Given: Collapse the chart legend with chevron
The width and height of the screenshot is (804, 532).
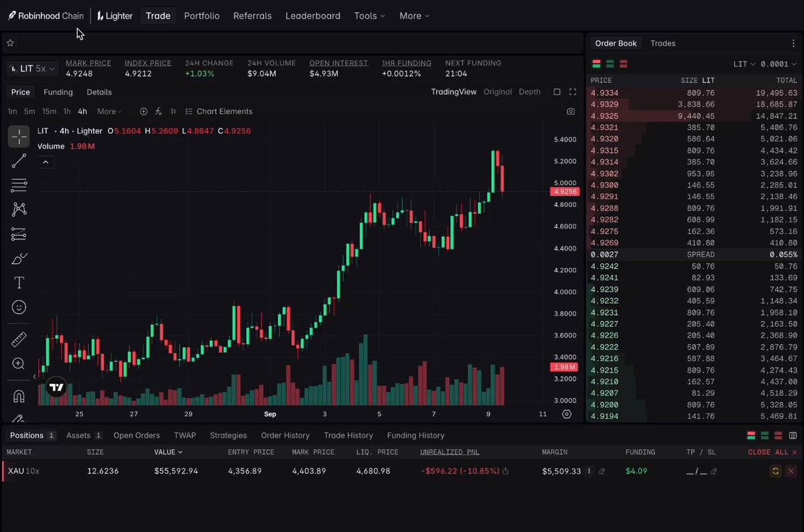Looking at the screenshot, I should click(46, 162).
